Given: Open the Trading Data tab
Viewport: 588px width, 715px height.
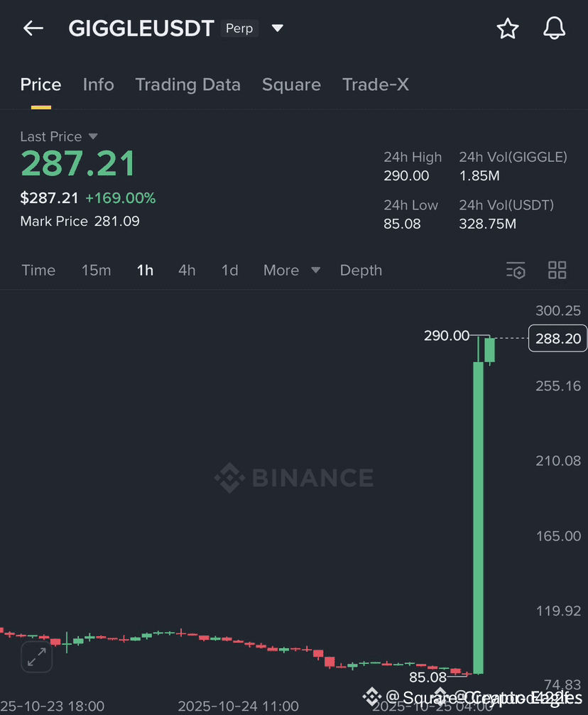Looking at the screenshot, I should click(x=188, y=84).
